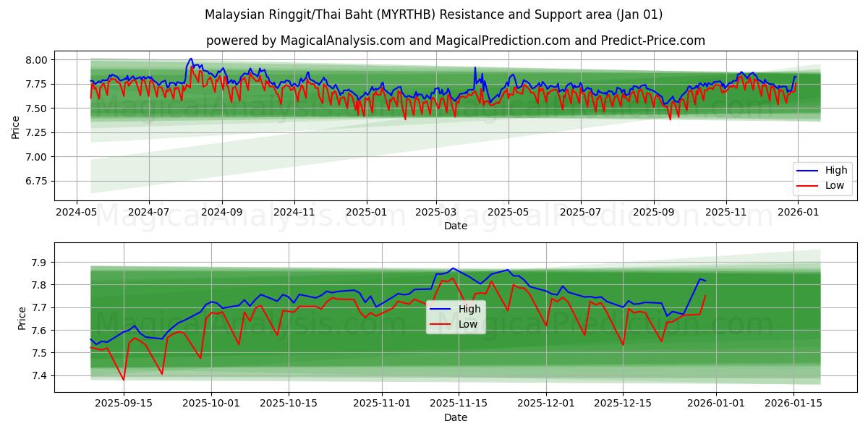Toggle the High entry in bottom legend
Screen dimensions: 868x434
469,308
